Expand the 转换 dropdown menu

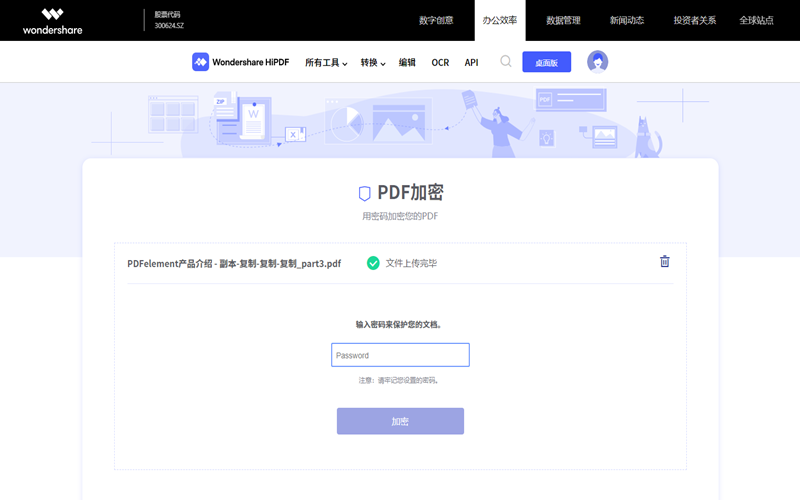pyautogui.click(x=373, y=63)
